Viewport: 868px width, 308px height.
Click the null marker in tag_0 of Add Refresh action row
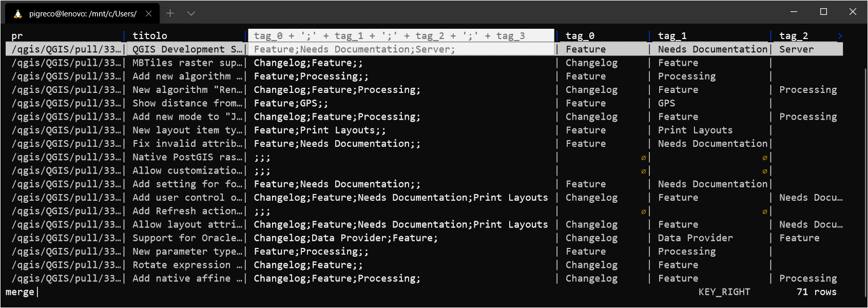pyautogui.click(x=643, y=211)
